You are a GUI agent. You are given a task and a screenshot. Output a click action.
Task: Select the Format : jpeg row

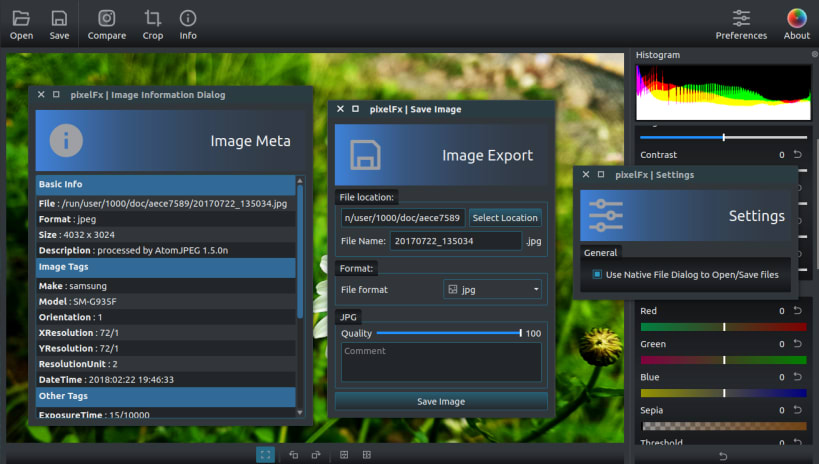tap(166, 219)
